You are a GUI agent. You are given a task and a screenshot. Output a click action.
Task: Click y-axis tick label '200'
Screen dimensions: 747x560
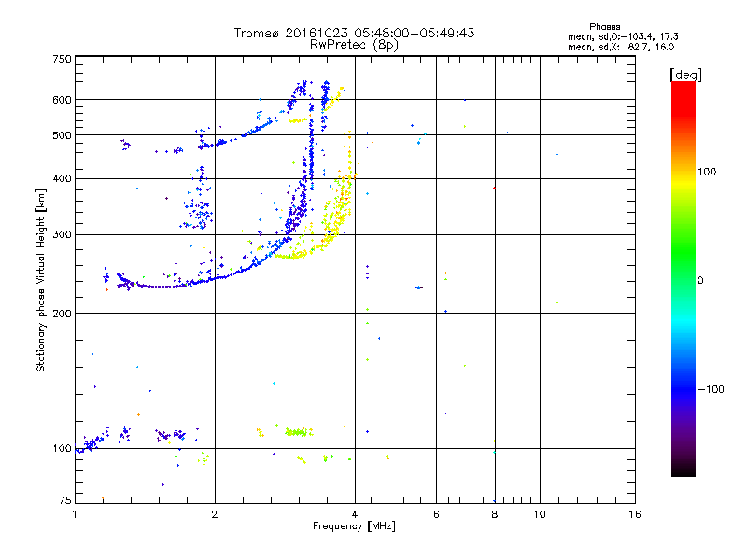point(62,314)
